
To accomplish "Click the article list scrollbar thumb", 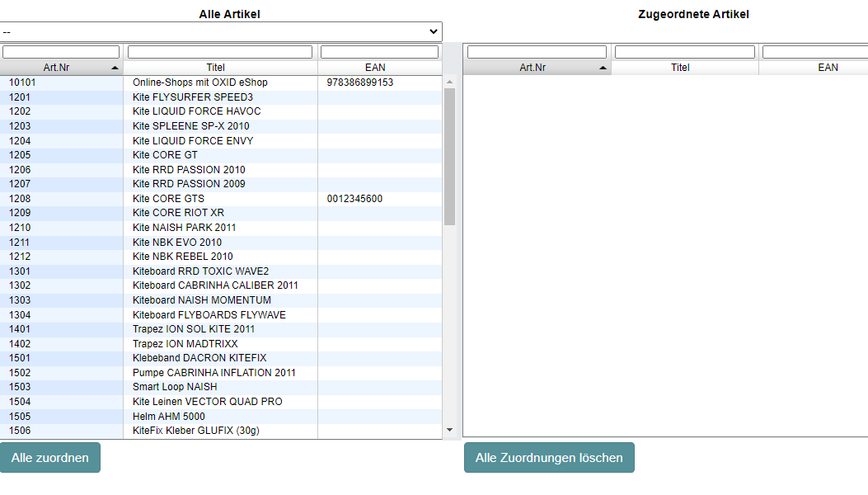I will [449, 157].
